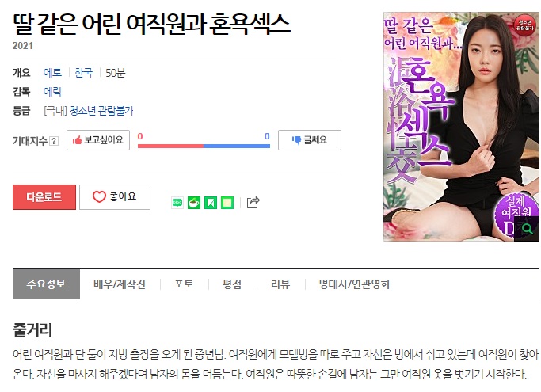Follow the 한국 country link

83,73
